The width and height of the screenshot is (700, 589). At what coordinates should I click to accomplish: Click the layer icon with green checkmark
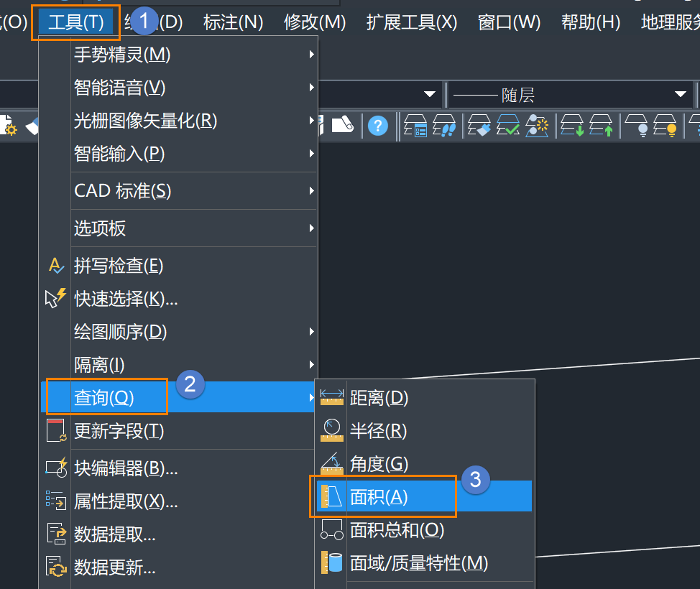point(508,126)
